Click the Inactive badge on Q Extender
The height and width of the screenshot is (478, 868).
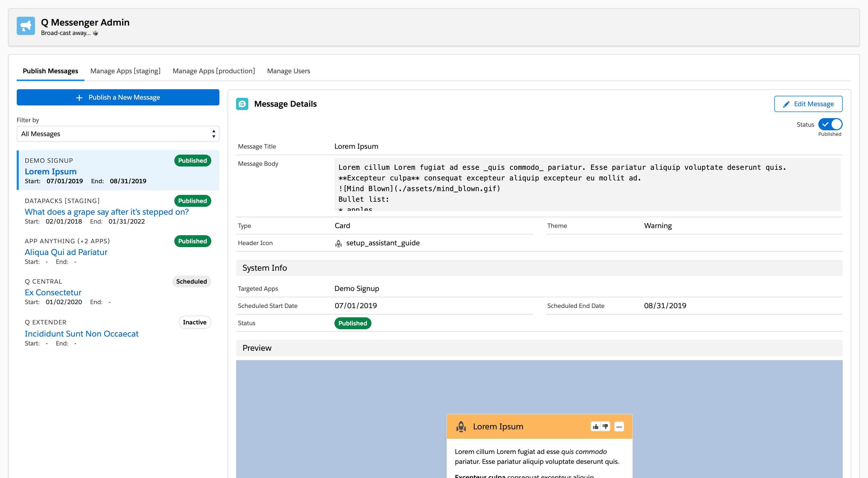pos(194,322)
